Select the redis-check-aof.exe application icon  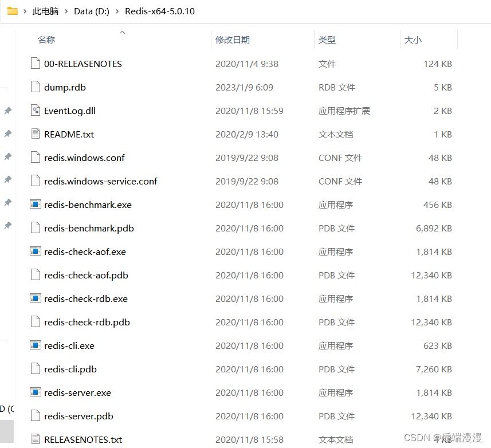36,251
